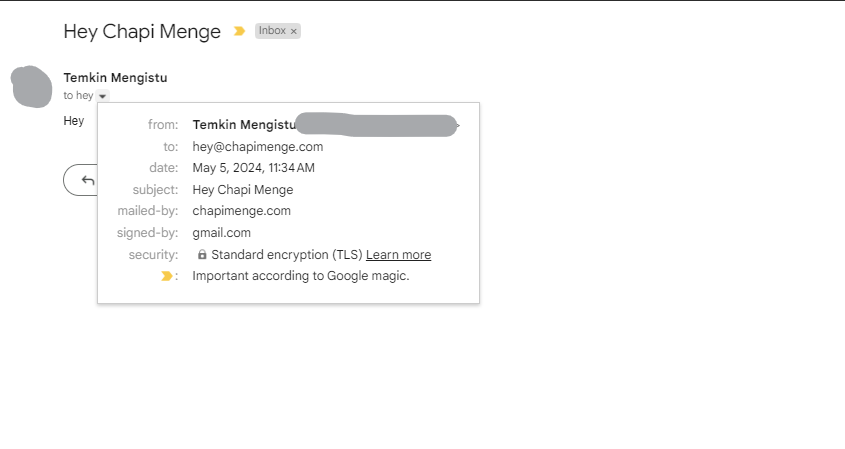845x449 pixels.
Task: Click the email subject heading at top
Action: click(142, 31)
